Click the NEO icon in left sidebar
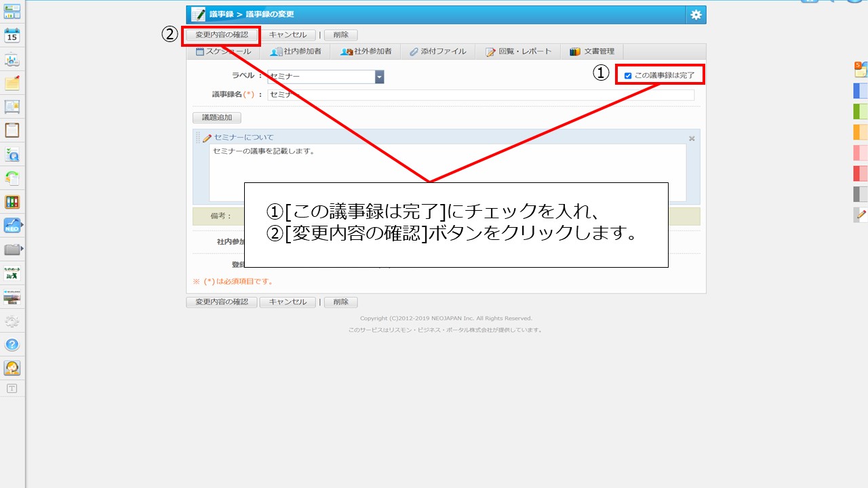The width and height of the screenshot is (868, 488). (12, 226)
